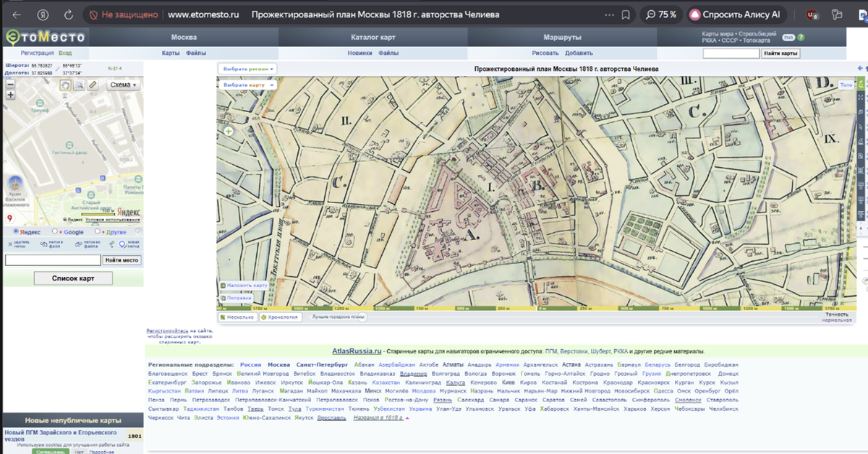Viewport: 868px width, 454px height.
Task: Click the Регистрация link
Action: 38,53
